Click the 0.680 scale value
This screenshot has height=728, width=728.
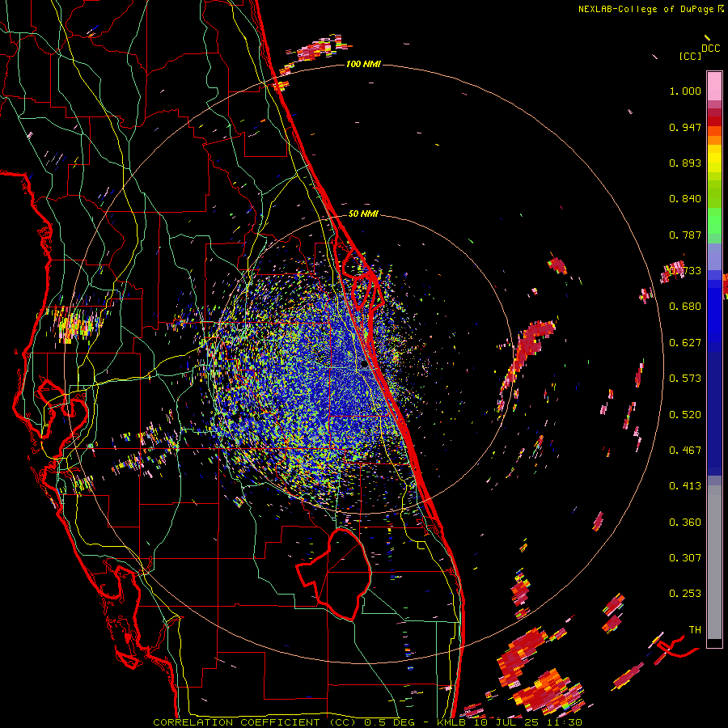click(x=685, y=307)
